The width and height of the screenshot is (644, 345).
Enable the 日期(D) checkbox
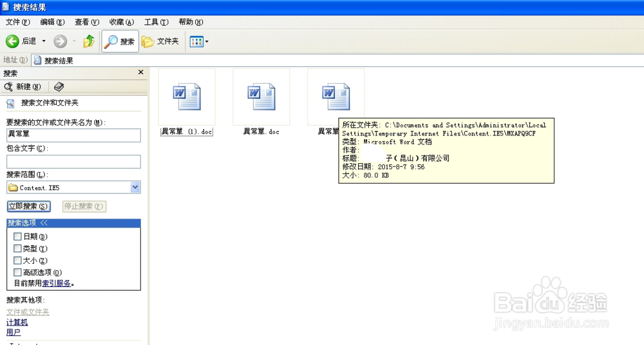click(x=17, y=237)
